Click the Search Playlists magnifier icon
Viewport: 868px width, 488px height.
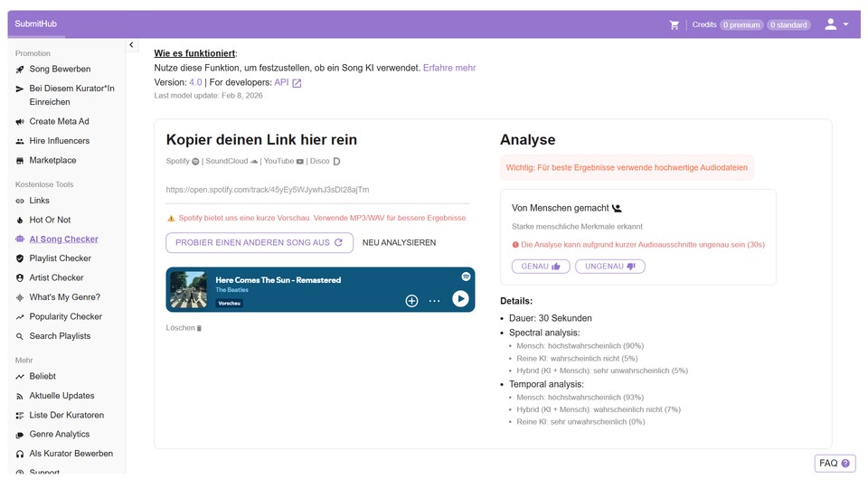point(20,336)
